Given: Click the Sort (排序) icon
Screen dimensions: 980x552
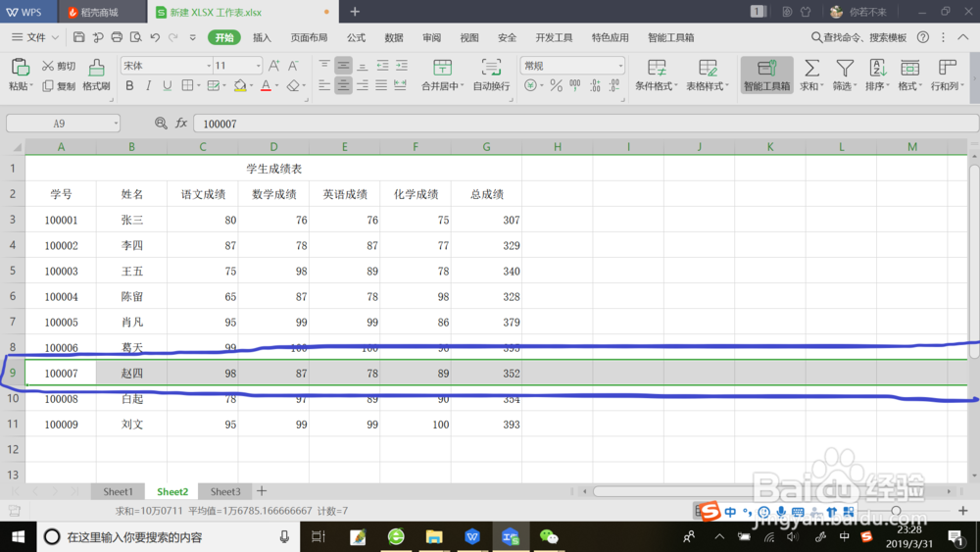Looking at the screenshot, I should pyautogui.click(x=877, y=68).
